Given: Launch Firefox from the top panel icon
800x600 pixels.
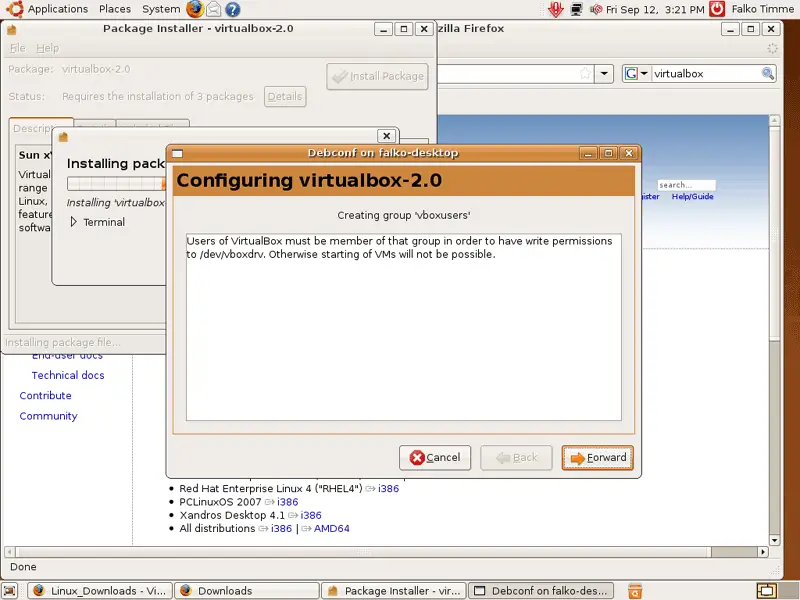Looking at the screenshot, I should click(x=194, y=9).
